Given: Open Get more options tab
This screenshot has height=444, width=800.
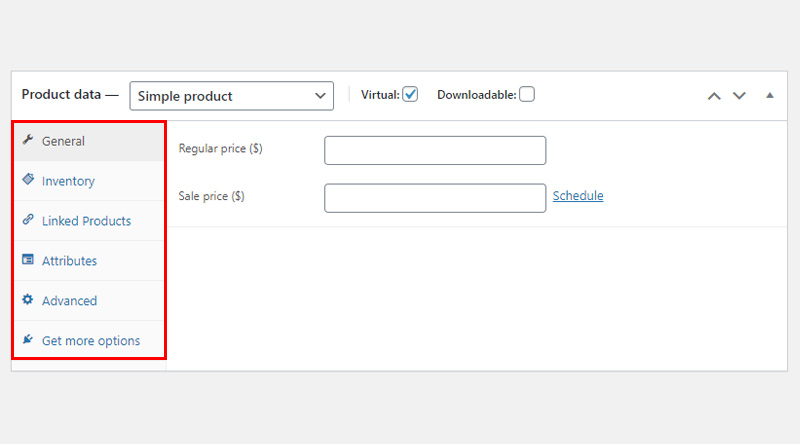Looking at the screenshot, I should pos(89,340).
